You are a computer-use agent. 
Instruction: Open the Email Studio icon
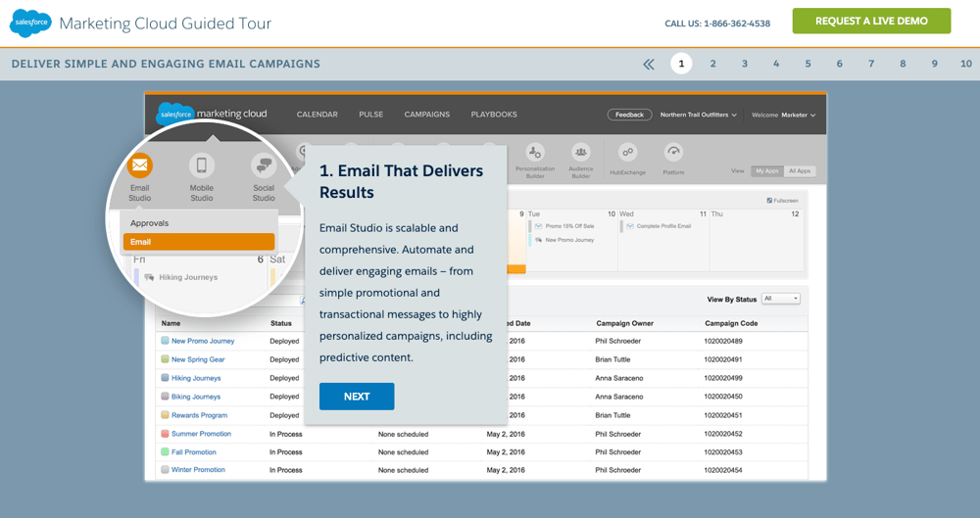[139, 165]
